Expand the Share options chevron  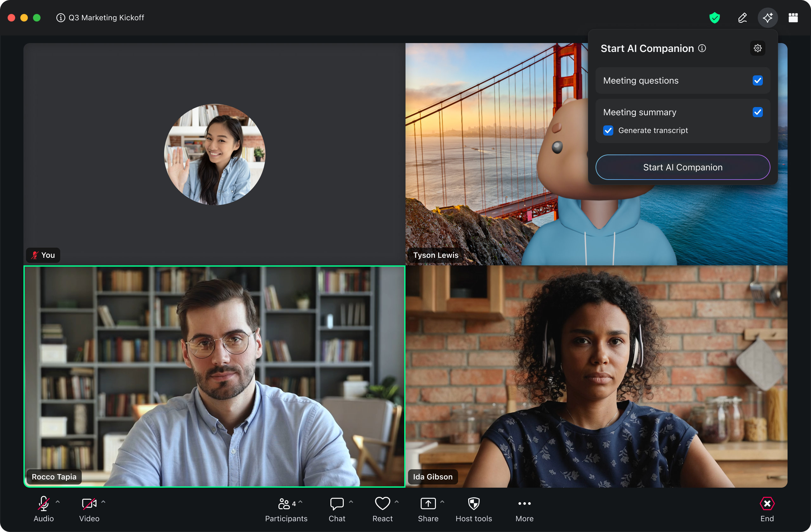(x=442, y=502)
